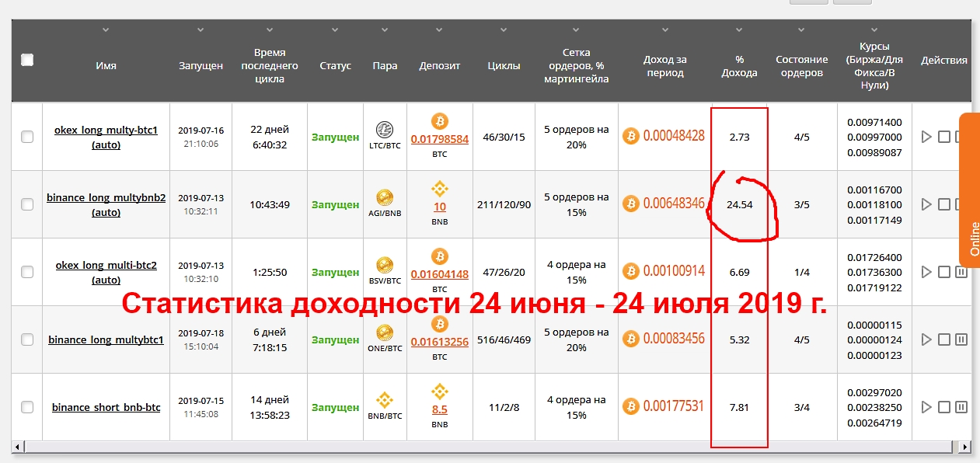Expand chevron above Доход за период column
980x463 pixels.
click(x=664, y=30)
